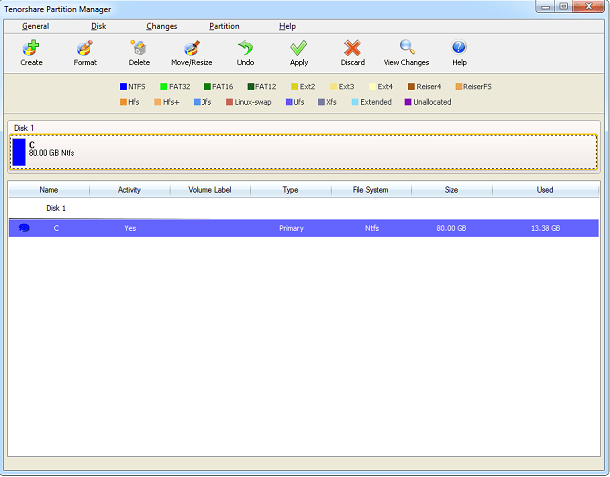
Task: Click 'Ntfs' file system cell in list
Action: 372,228
